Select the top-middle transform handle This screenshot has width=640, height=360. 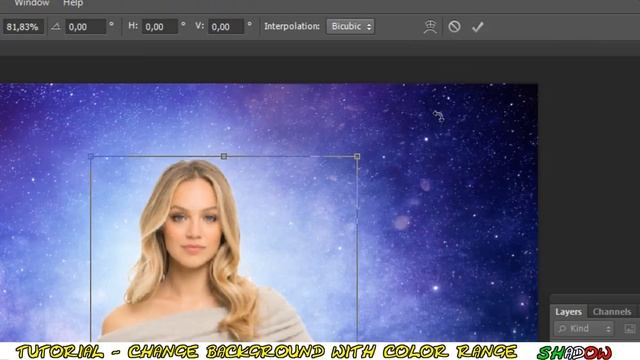(x=224, y=156)
